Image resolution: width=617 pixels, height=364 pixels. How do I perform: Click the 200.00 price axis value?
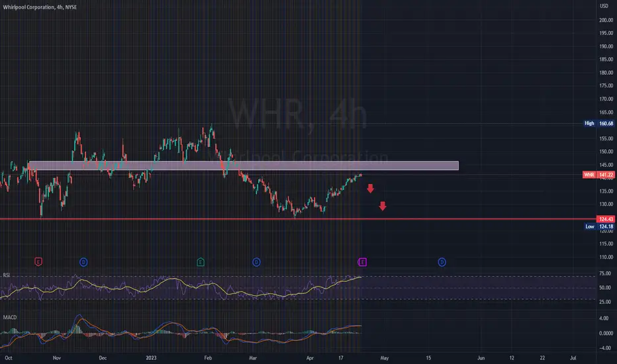[606, 20]
